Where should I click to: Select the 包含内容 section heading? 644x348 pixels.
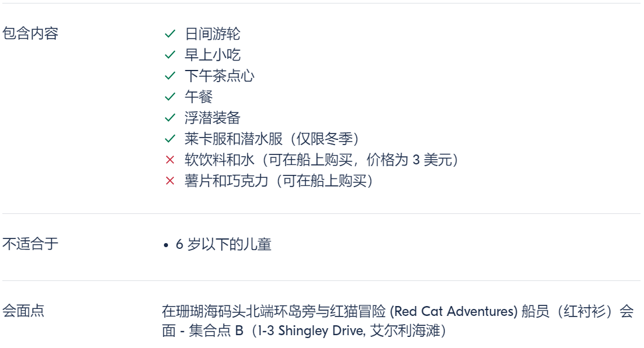[x=30, y=34]
